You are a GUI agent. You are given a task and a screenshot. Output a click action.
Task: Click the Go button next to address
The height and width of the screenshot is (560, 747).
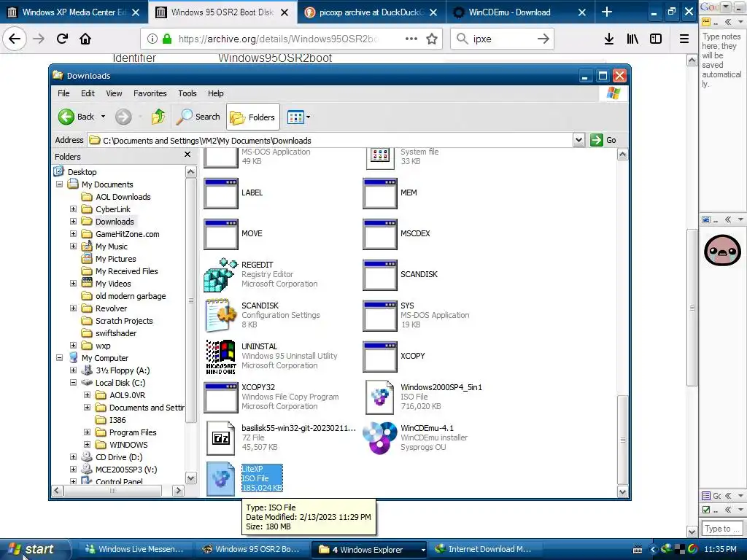[603, 140]
